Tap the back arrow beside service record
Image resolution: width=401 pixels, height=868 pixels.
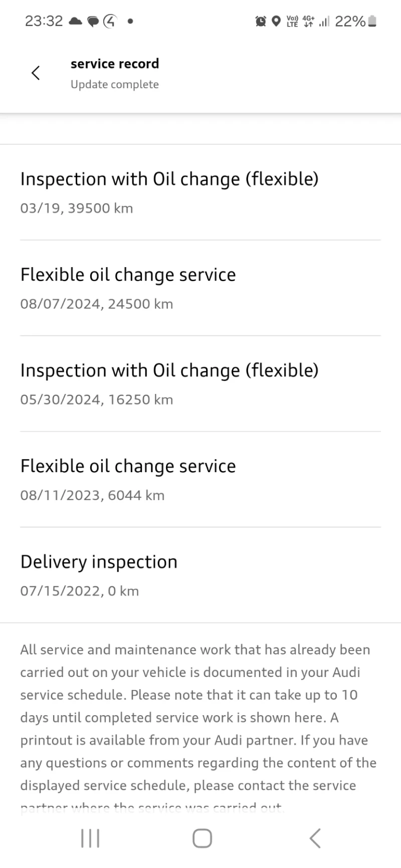point(36,73)
